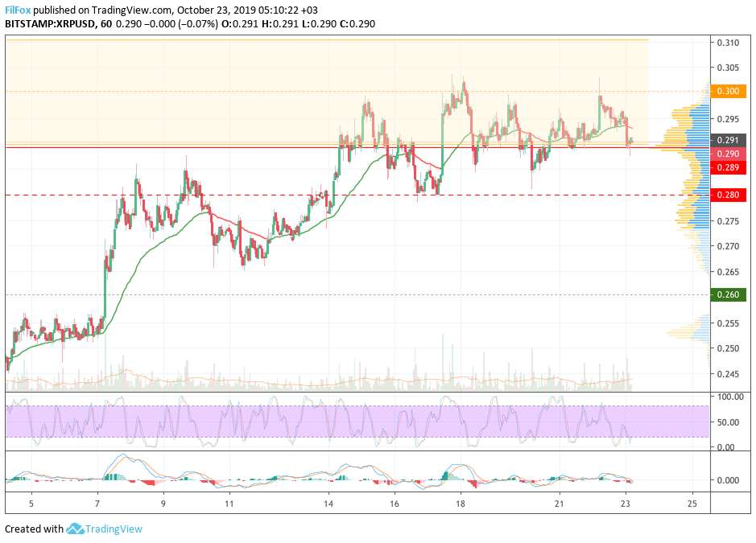756x543 pixels.
Task: Click the 0.255 price axis value
Action: click(x=728, y=323)
